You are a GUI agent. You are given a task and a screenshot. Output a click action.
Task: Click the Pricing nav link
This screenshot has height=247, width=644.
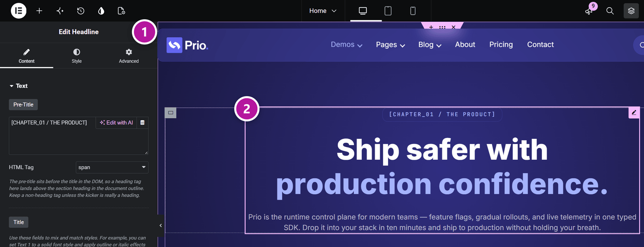[501, 45]
